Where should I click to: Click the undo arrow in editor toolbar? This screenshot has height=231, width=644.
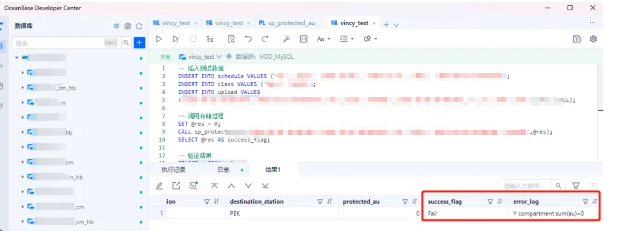pos(248,39)
